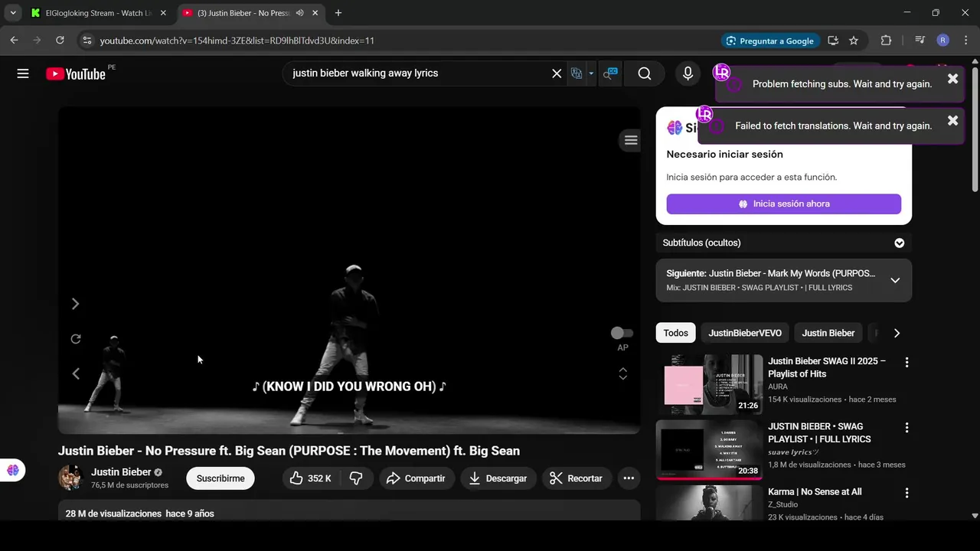Viewport: 980px width, 551px height.
Task: Open the media control music note icon
Action: [x=920, y=41]
